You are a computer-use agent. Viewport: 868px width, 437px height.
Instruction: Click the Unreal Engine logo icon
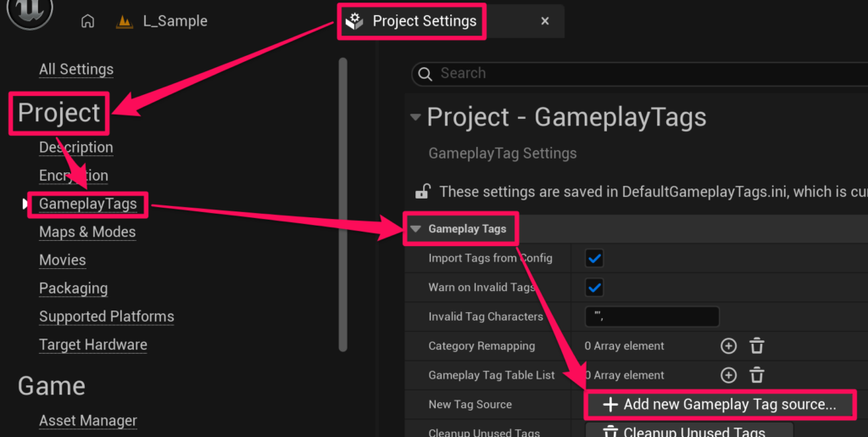click(x=29, y=10)
